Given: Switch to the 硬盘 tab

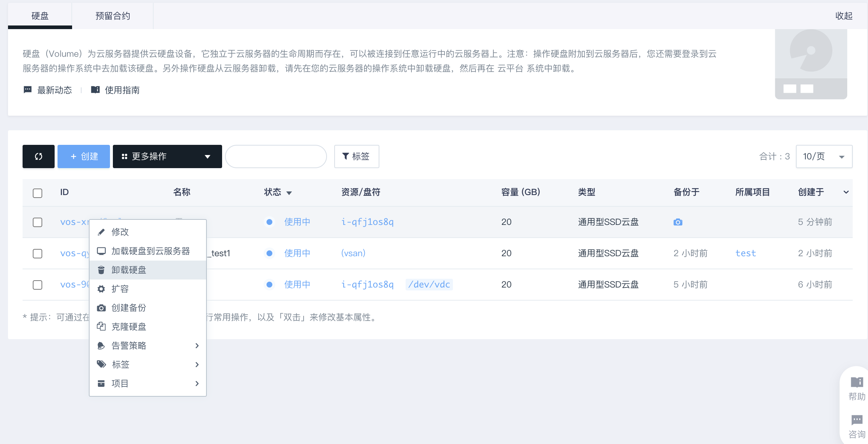Looking at the screenshot, I should point(40,16).
